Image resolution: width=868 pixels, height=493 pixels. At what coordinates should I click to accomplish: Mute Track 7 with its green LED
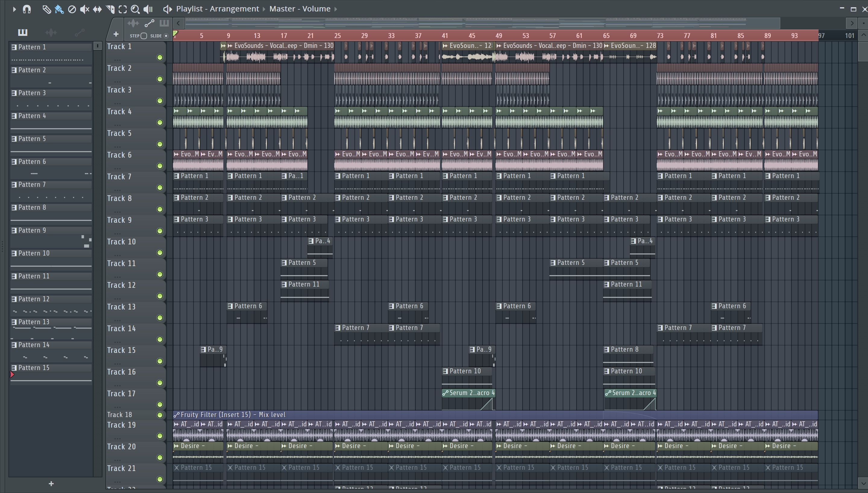160,187
